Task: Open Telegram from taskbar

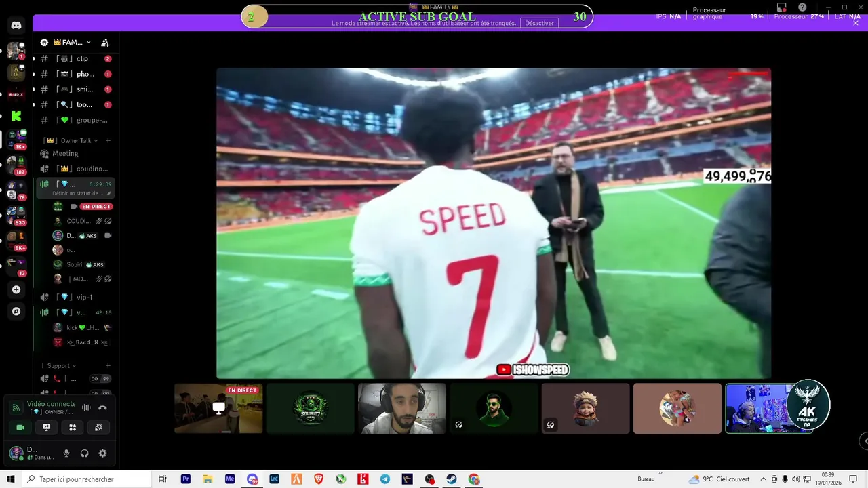Action: tap(385, 479)
